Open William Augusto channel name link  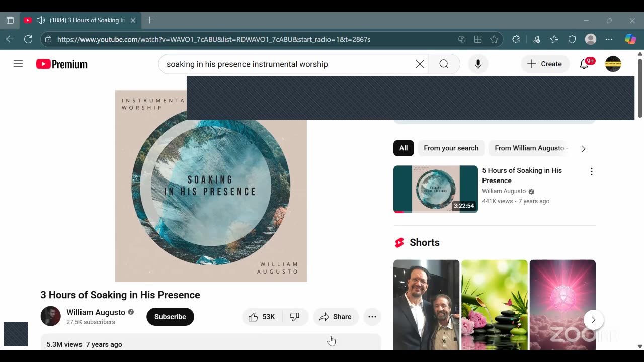[96, 312]
